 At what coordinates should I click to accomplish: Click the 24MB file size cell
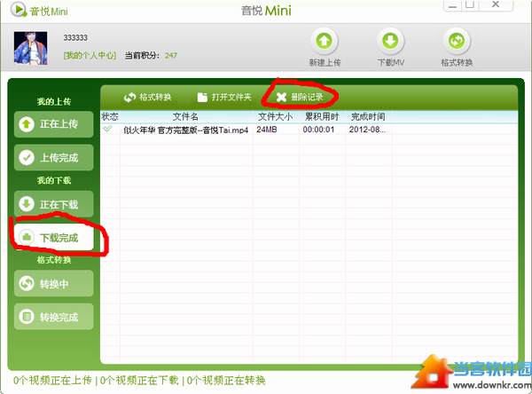(267, 130)
